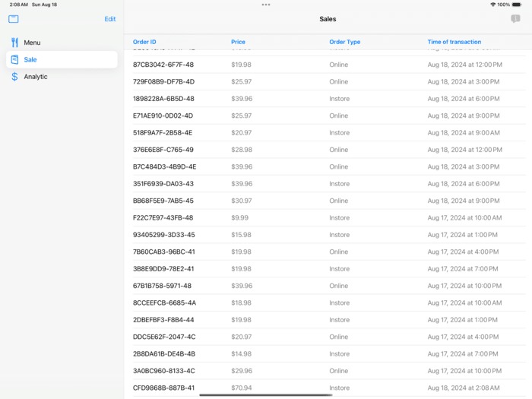Open the Menu sidebar item label
The width and height of the screenshot is (532, 399).
(x=32, y=43)
